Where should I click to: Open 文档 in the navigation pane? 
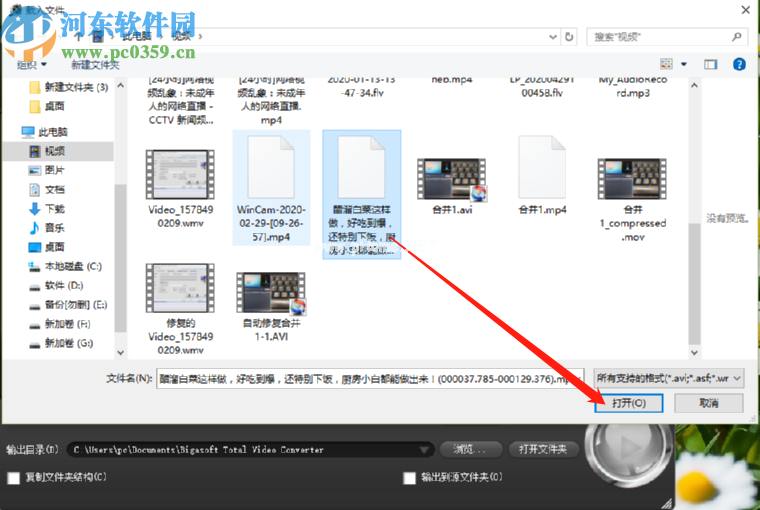tap(47, 190)
